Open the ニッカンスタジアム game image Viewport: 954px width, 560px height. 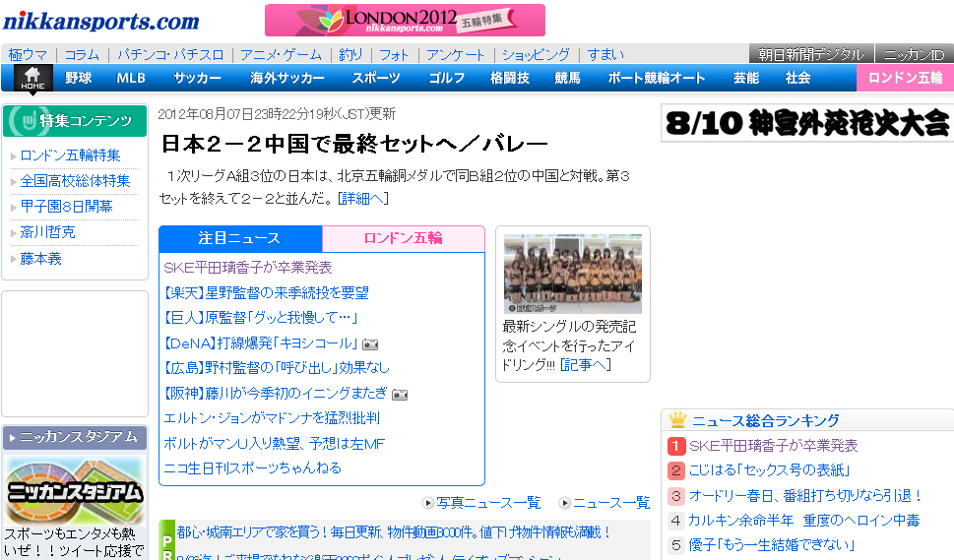(x=75, y=490)
